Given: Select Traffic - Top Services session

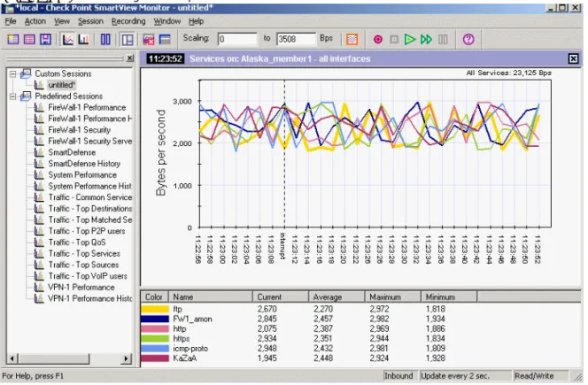Looking at the screenshot, I should pos(84,254).
